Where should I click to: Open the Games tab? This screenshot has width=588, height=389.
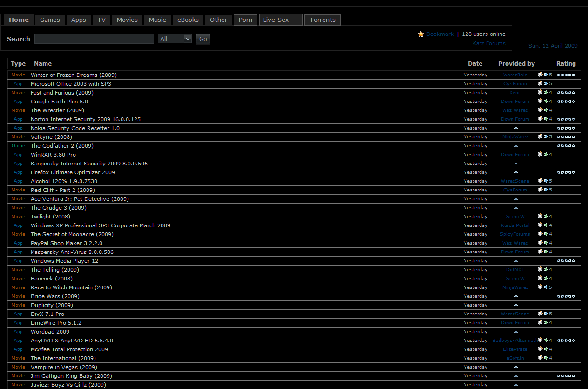click(50, 20)
